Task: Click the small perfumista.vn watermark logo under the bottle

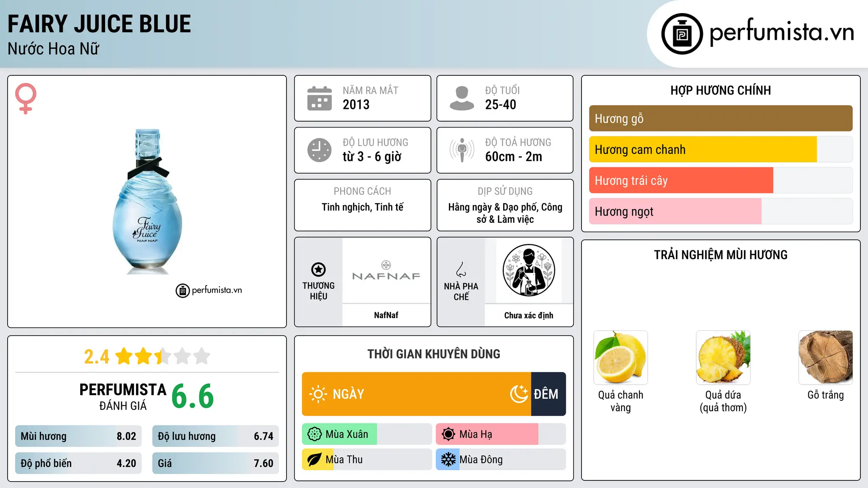Action: [x=209, y=290]
